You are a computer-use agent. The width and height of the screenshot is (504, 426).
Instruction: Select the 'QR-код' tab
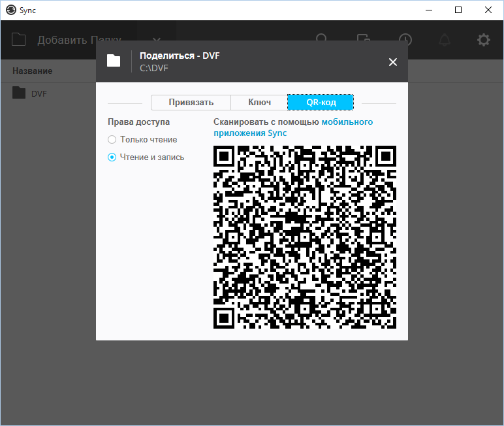[x=321, y=103]
